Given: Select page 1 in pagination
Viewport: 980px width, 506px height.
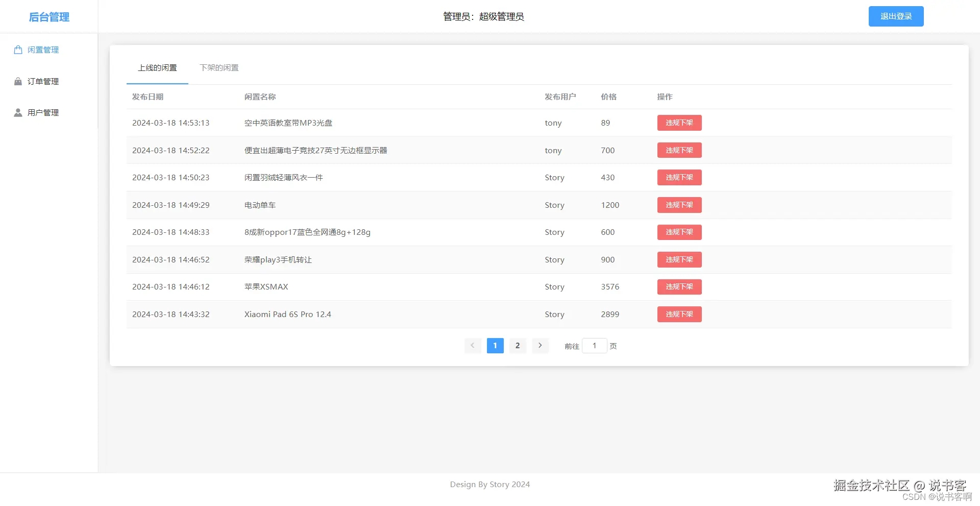Looking at the screenshot, I should pyautogui.click(x=495, y=346).
